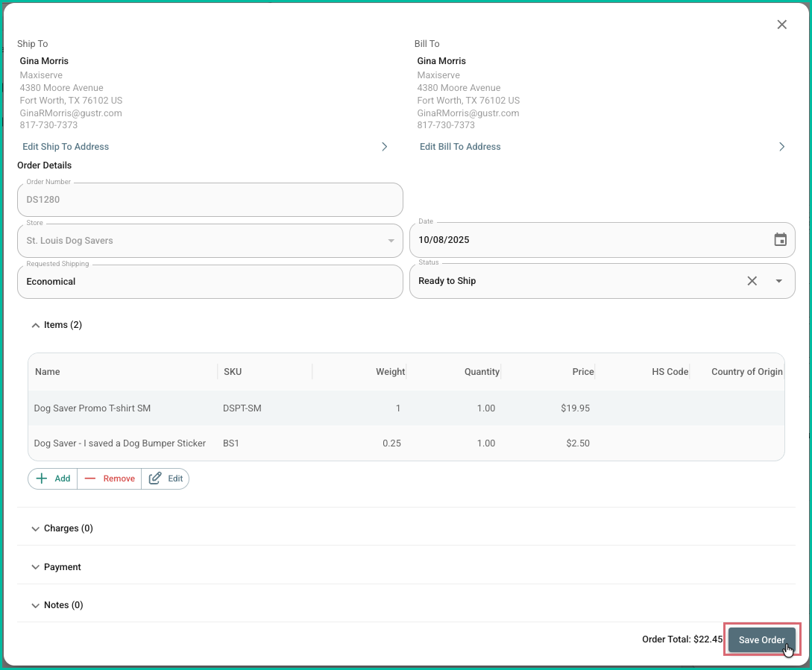
Task: Click the Requested Shipping input field
Action: click(210, 282)
